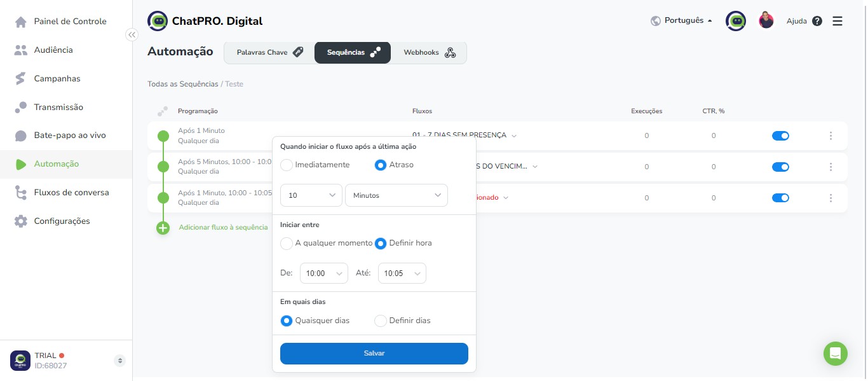Toggle the switch on the Após 5 Minutos row
The image size is (868, 381).
tap(780, 167)
